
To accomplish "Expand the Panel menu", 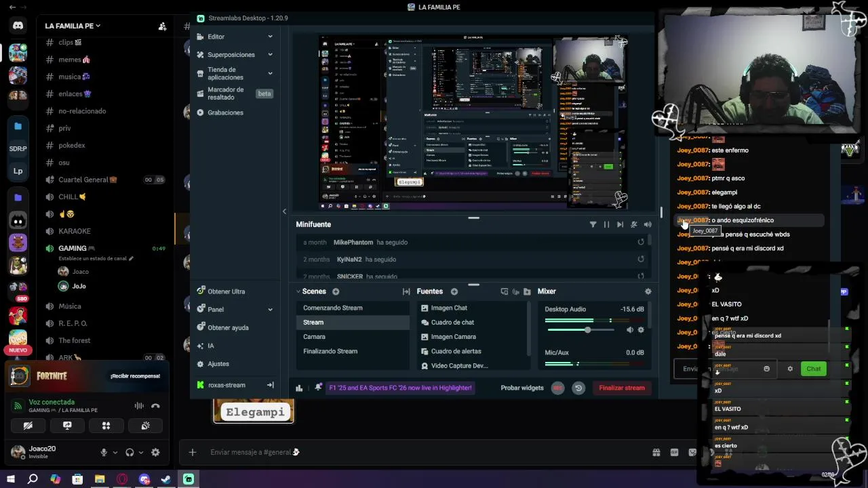I will [235, 309].
